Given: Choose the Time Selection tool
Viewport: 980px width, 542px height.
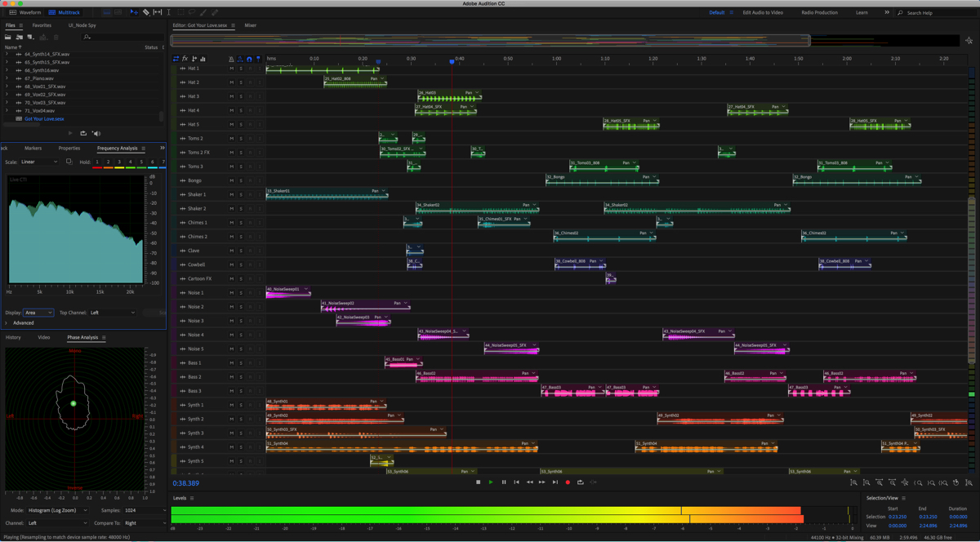Looking at the screenshot, I should point(168,12).
